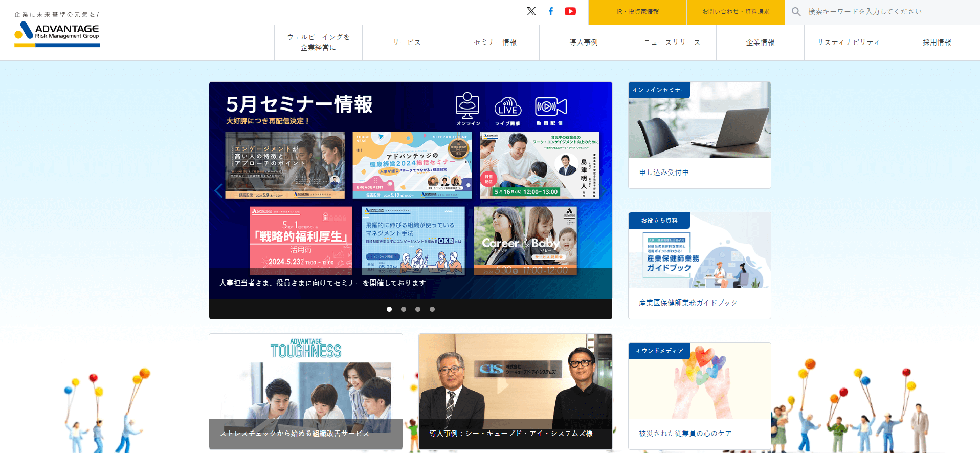
Task: Open the Facebook social icon
Action: coord(551,11)
